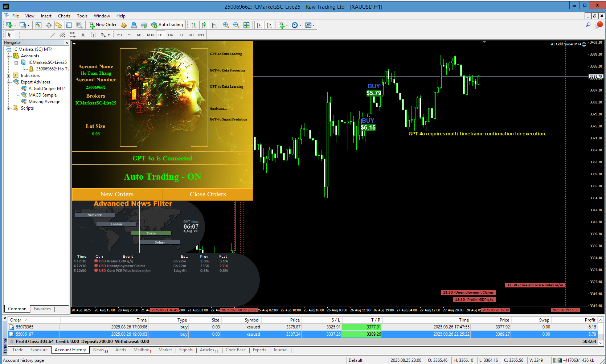
Task: Switch chart to candlesticks icon
Action: pyautogui.click(x=204, y=25)
